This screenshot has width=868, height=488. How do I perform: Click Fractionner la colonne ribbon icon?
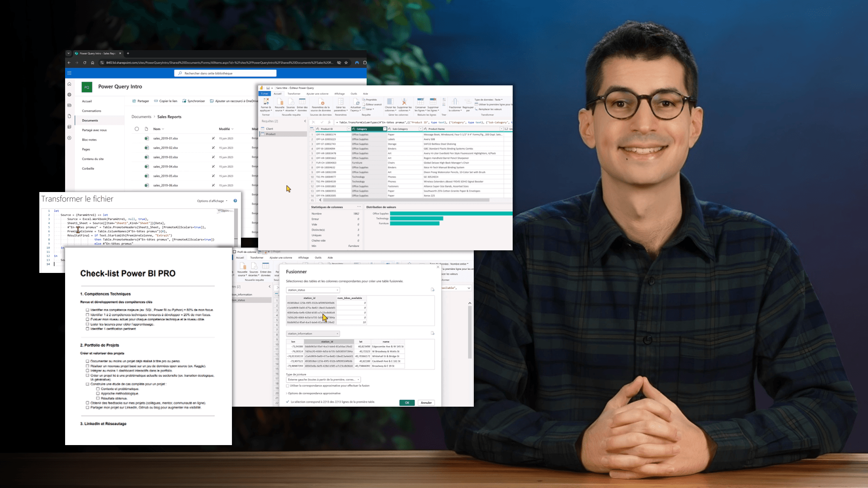pos(455,101)
